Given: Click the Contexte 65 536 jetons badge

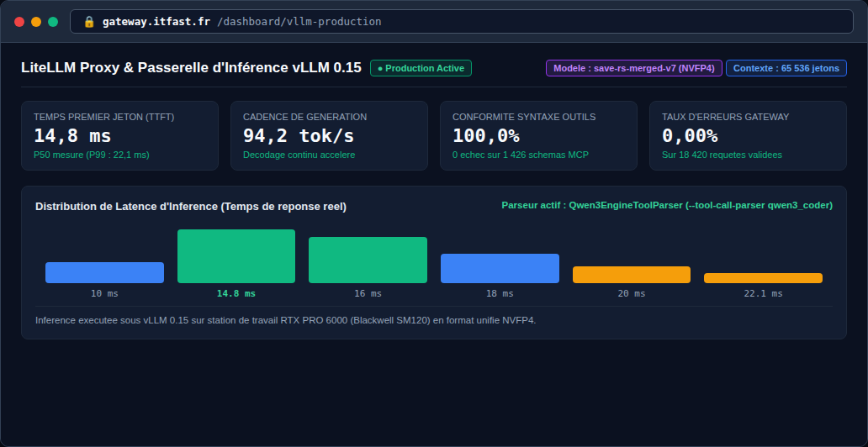Looking at the screenshot, I should coord(786,68).
